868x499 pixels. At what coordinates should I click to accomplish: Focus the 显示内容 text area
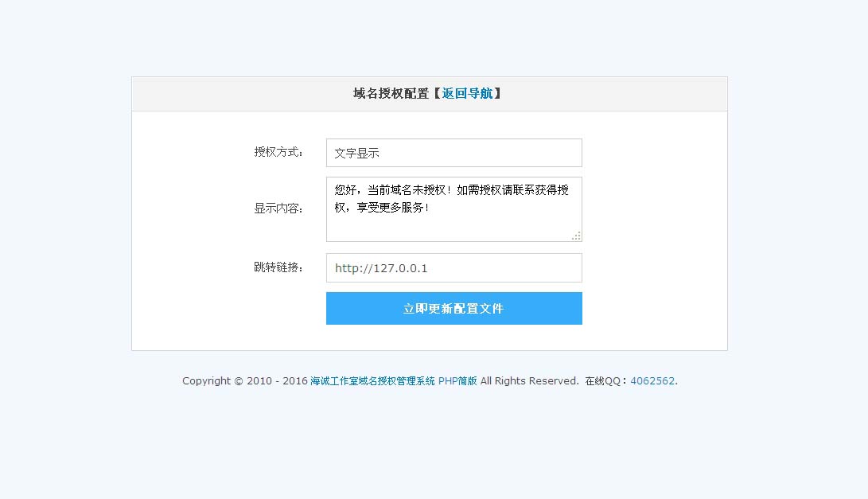pos(454,209)
